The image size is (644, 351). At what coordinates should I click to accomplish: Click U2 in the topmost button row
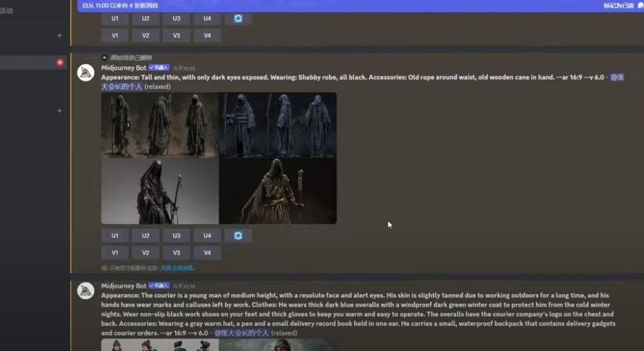click(x=145, y=19)
